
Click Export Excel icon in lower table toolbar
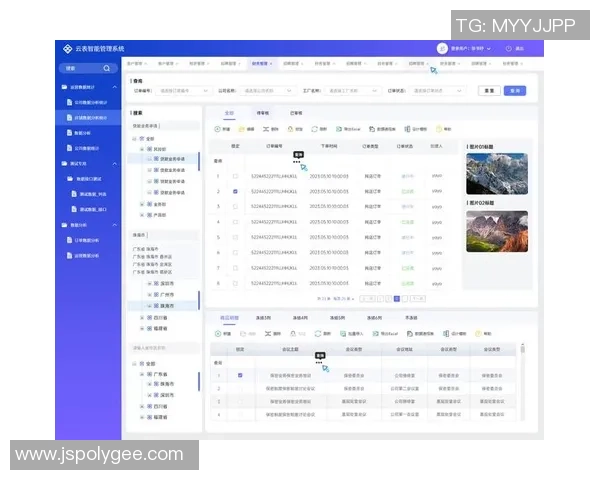click(376, 334)
